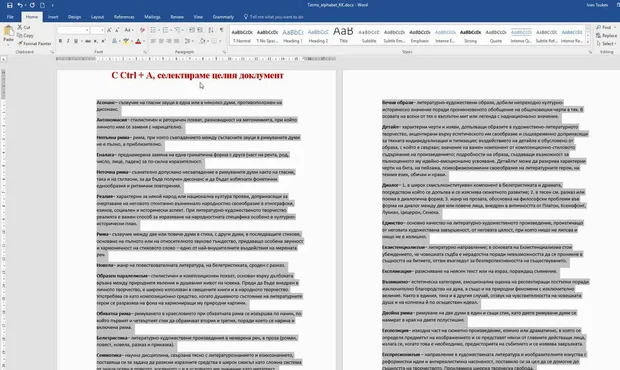Apply red font color
The height and width of the screenshot is (370, 620).
point(138,41)
